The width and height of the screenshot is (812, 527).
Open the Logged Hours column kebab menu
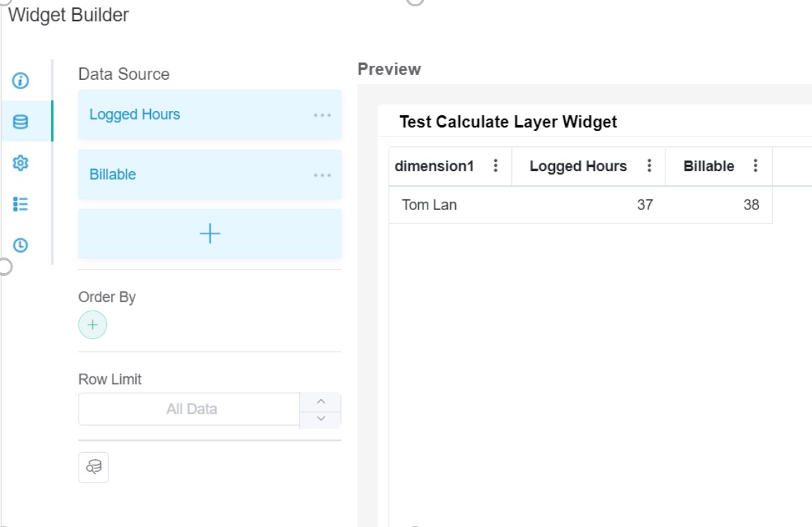point(649,166)
